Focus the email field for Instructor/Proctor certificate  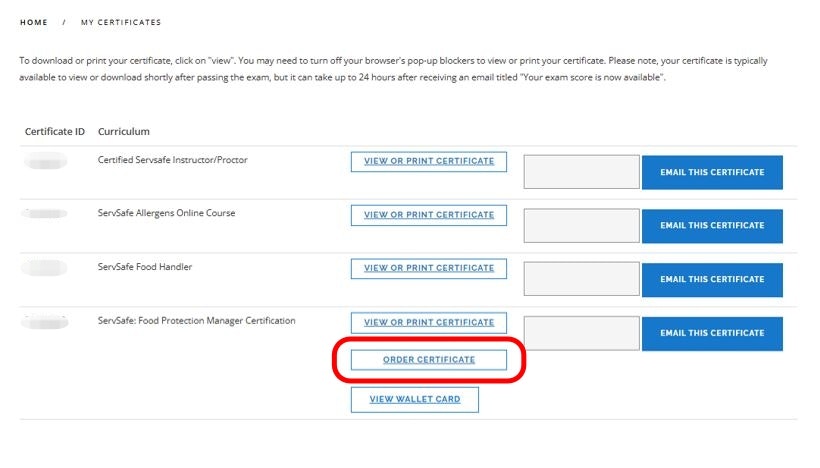point(581,172)
